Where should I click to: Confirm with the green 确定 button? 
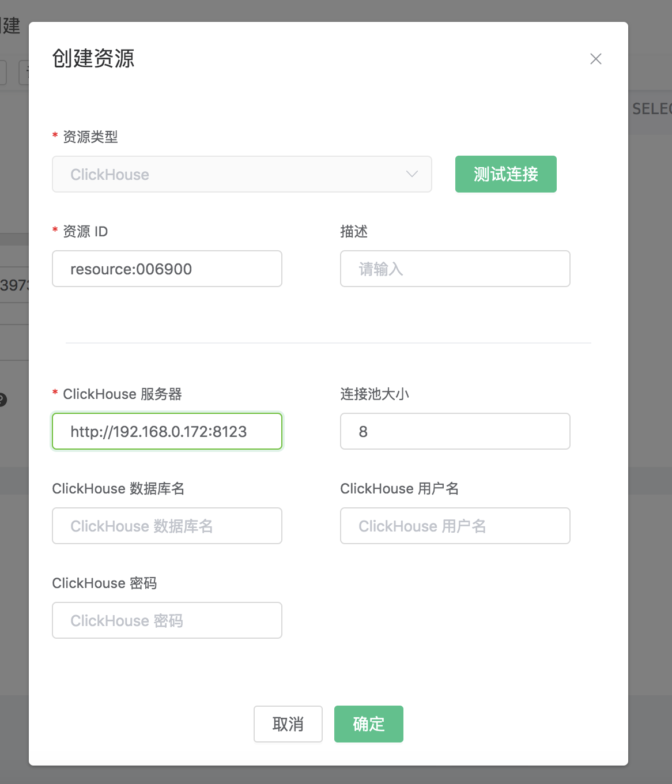[x=369, y=724]
